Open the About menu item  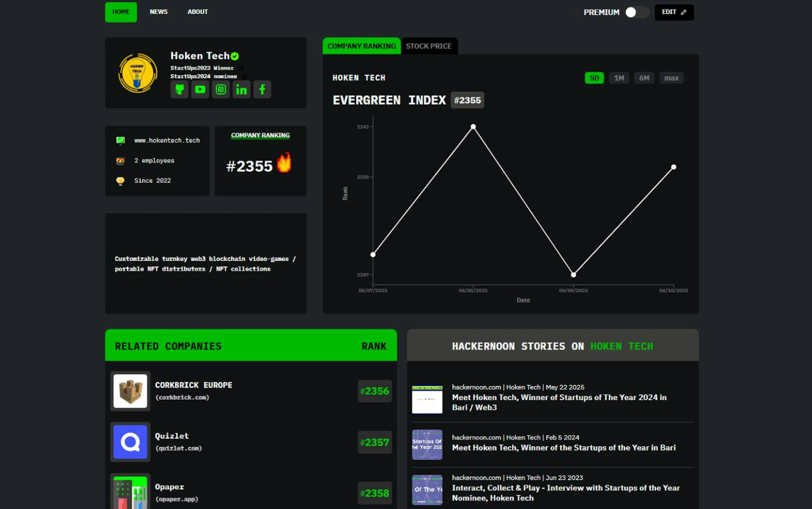pyautogui.click(x=197, y=12)
